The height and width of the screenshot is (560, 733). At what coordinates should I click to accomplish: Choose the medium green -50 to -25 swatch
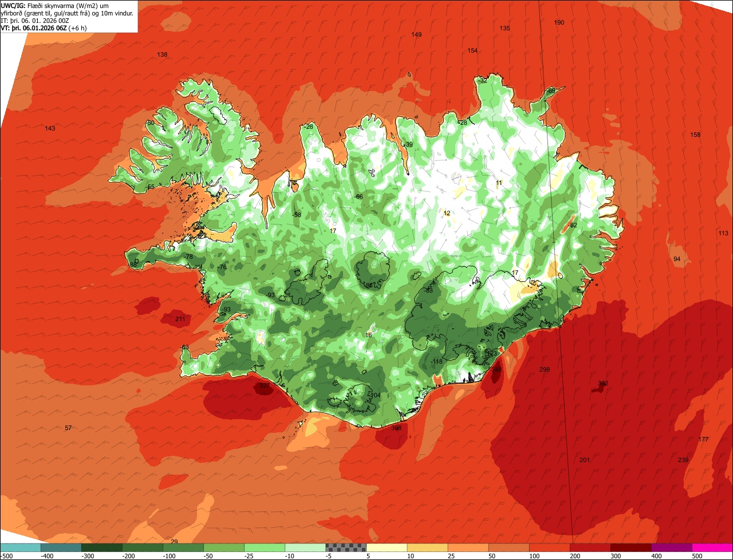tap(224, 548)
